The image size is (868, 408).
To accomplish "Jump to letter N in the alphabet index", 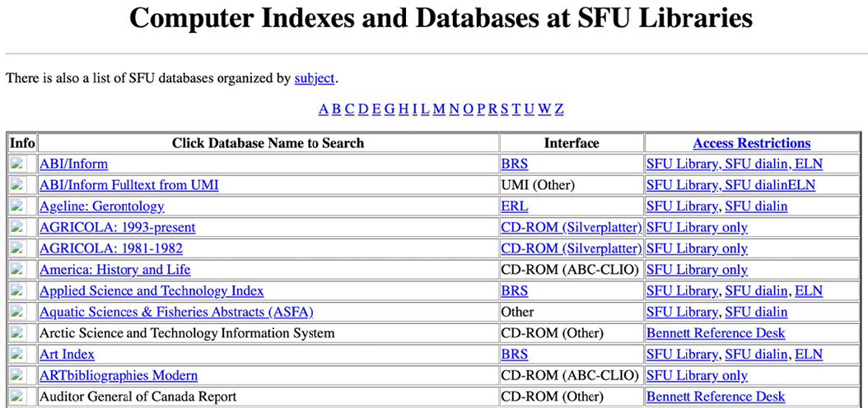I will [x=455, y=109].
